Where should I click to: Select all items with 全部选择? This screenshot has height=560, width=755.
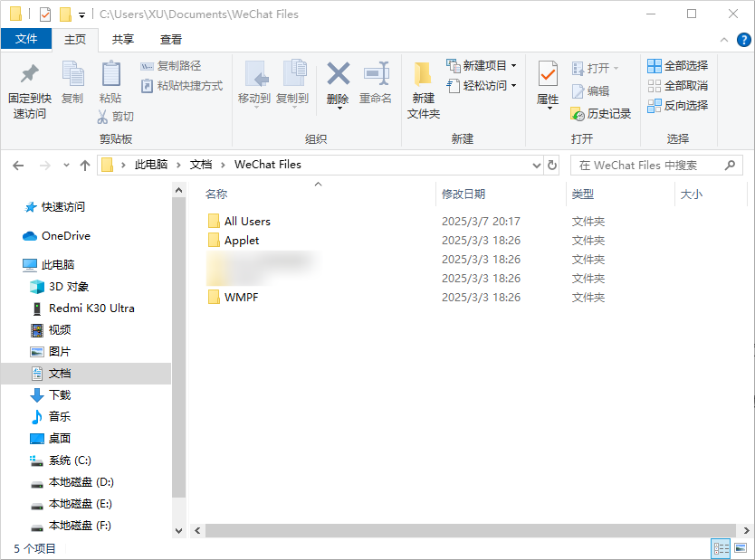pos(679,65)
